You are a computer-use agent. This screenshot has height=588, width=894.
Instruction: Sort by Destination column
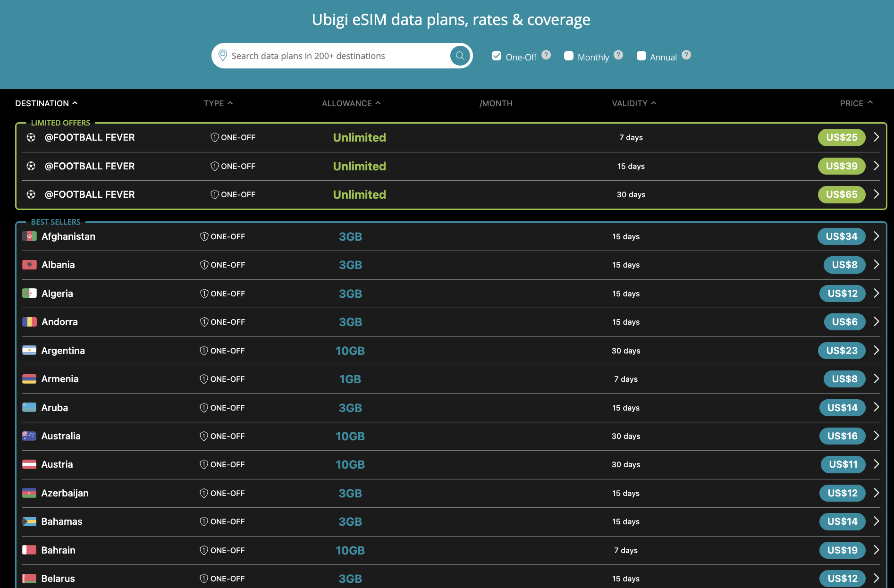point(46,103)
